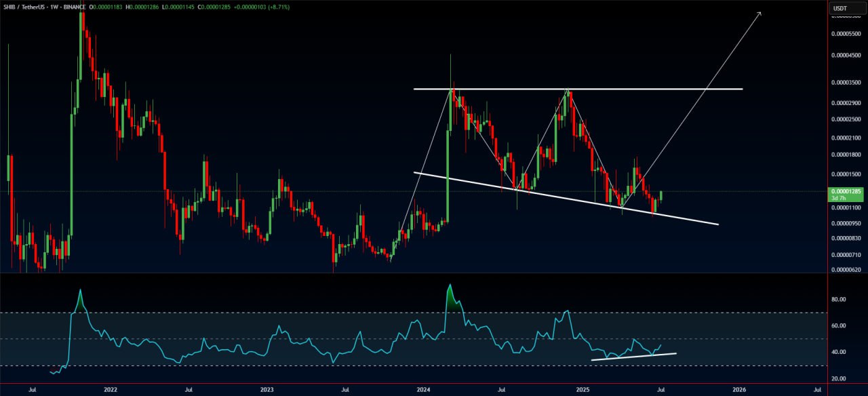The height and width of the screenshot is (396, 868).
Task: Click the 2024 time axis label
Action: (x=424, y=390)
